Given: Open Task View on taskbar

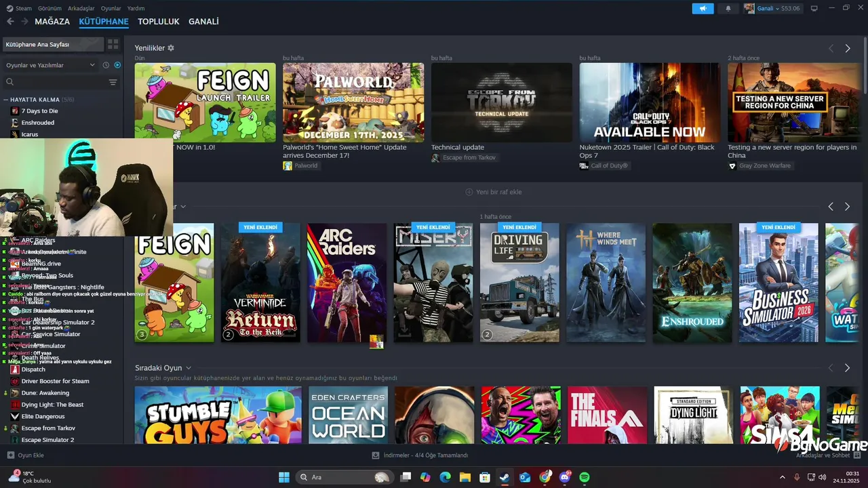Looking at the screenshot, I should coord(406,477).
